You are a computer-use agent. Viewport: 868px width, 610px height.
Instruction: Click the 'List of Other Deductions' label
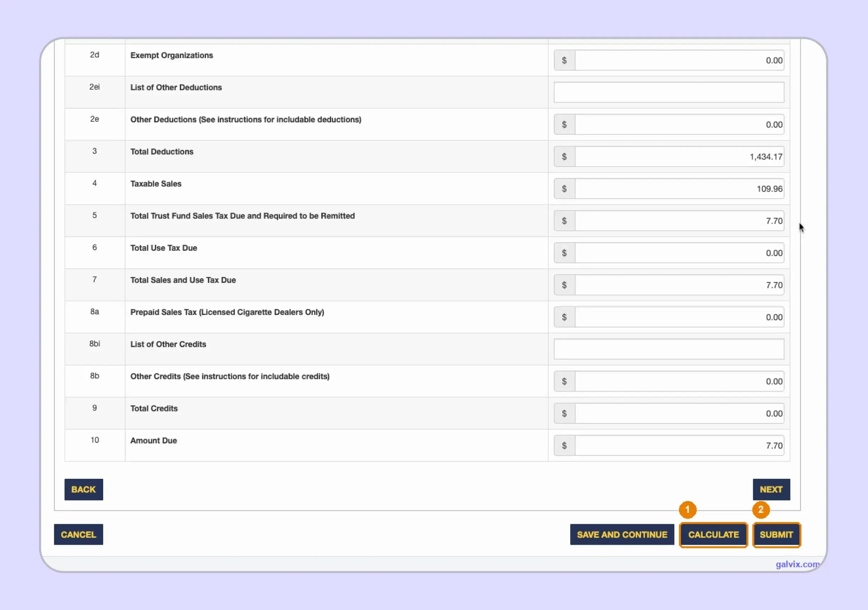pos(176,87)
